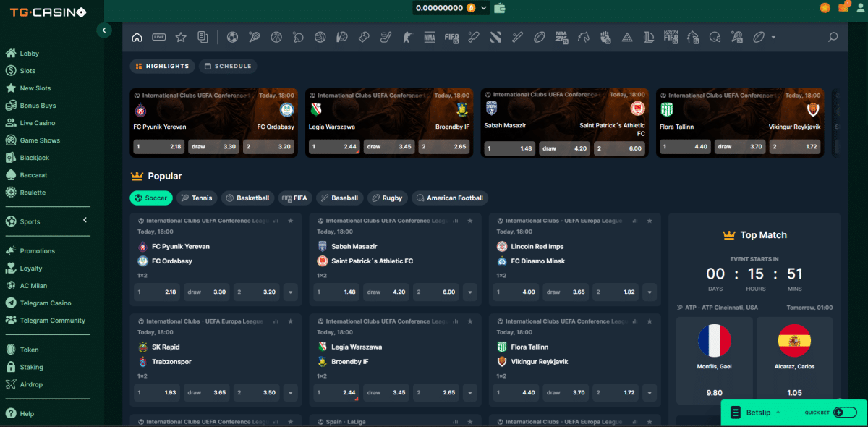Select the Counter-Strike shooter icon
868x427 pixels.
point(407,37)
